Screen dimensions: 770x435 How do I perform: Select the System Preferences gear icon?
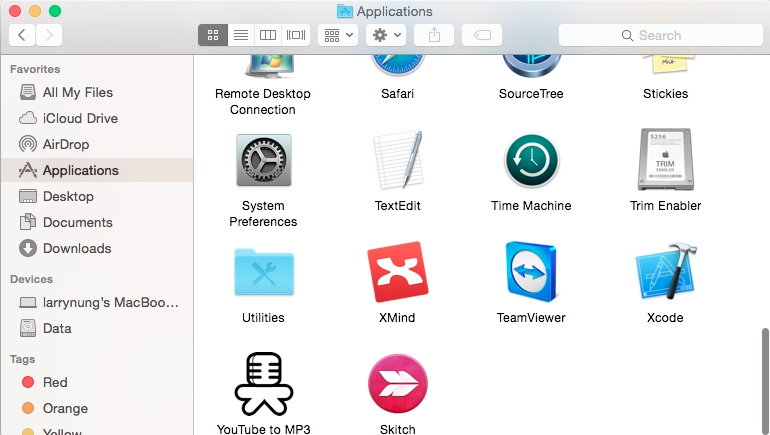(x=264, y=161)
